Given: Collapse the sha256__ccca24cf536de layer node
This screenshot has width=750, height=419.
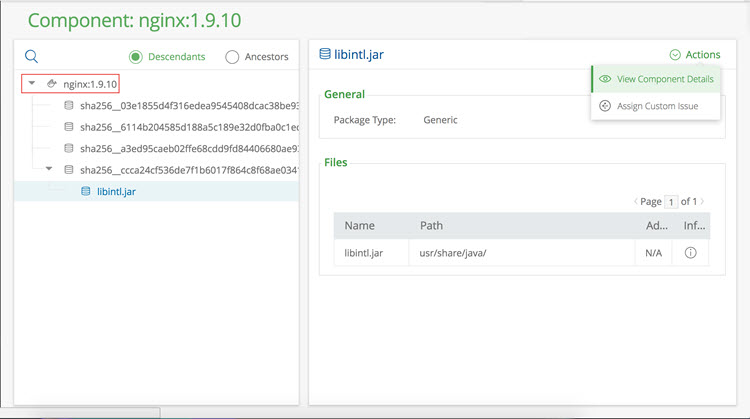Looking at the screenshot, I should click(48, 170).
